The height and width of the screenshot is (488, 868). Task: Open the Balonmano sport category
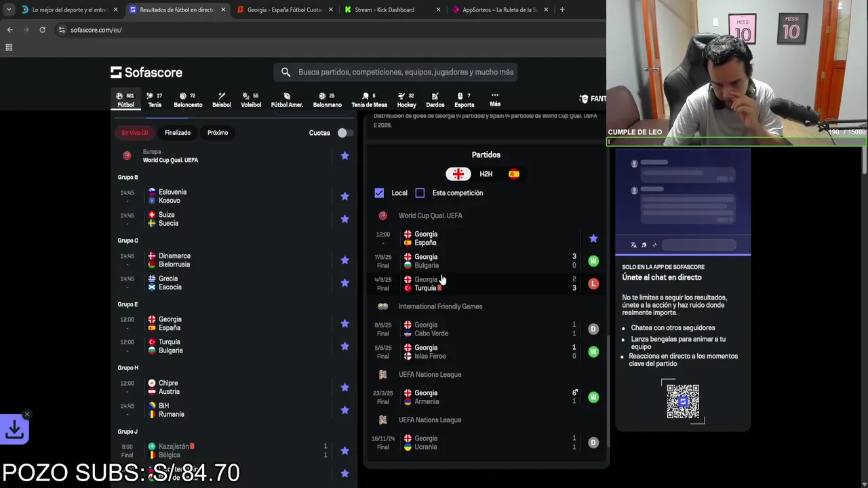tap(328, 100)
